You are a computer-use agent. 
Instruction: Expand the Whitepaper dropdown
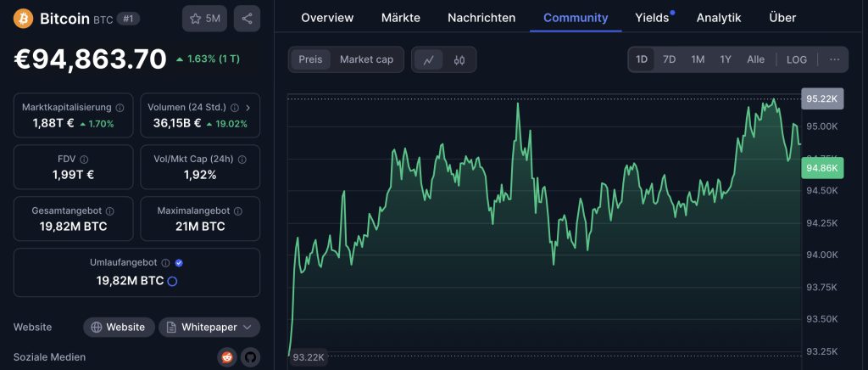click(209, 328)
